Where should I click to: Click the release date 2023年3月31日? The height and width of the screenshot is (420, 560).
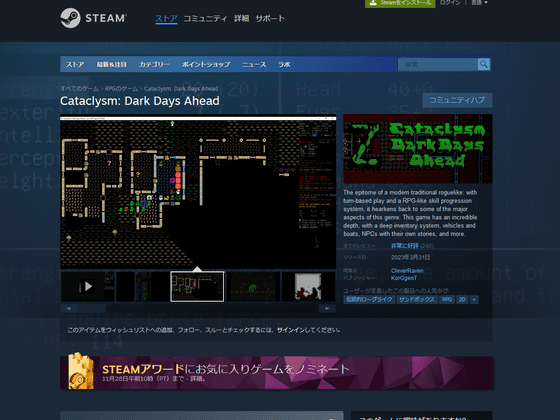point(410,257)
